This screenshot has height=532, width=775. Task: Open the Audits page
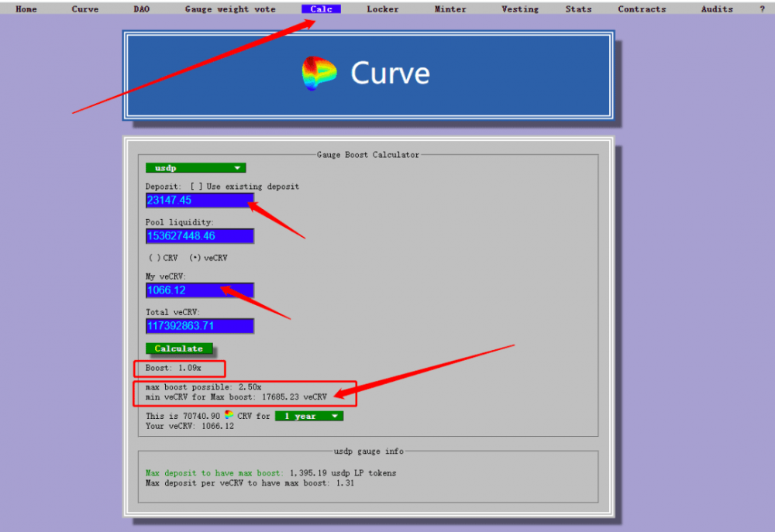pyautogui.click(x=717, y=9)
